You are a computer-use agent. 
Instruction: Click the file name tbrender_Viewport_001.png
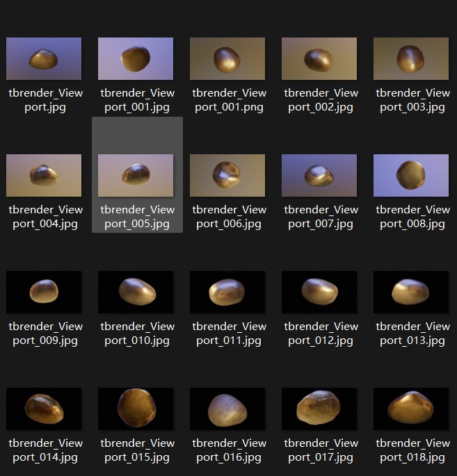click(229, 100)
